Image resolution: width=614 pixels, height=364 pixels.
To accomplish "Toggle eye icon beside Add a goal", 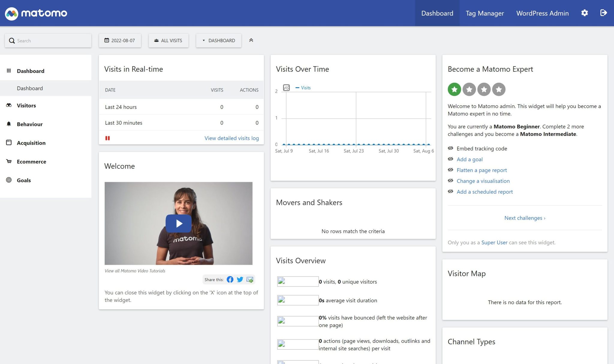I will (x=450, y=159).
